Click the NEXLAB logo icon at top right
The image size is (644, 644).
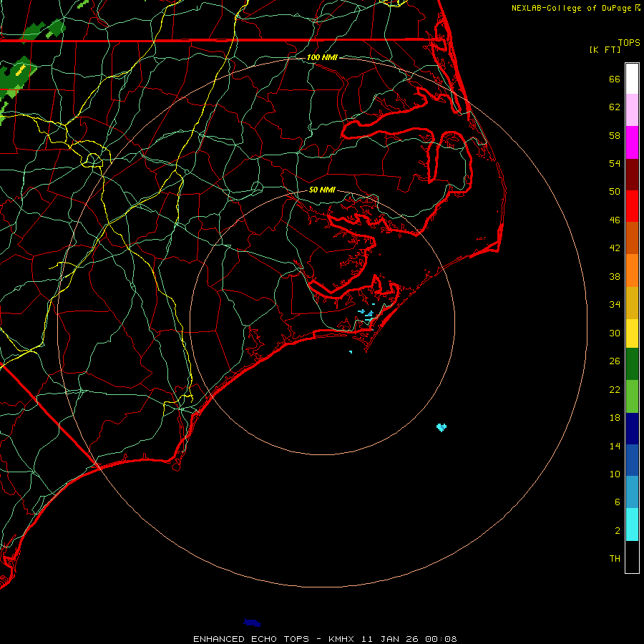point(638,7)
